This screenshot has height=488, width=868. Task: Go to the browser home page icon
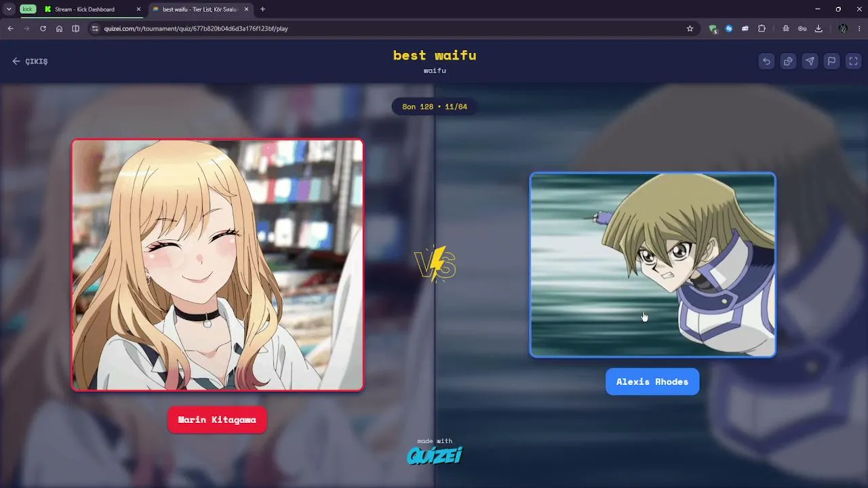(x=59, y=28)
